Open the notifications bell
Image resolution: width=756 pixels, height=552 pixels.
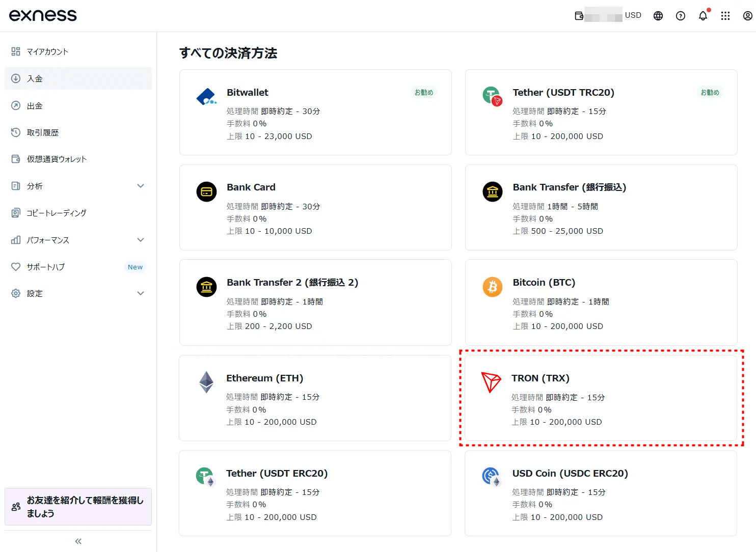point(703,16)
